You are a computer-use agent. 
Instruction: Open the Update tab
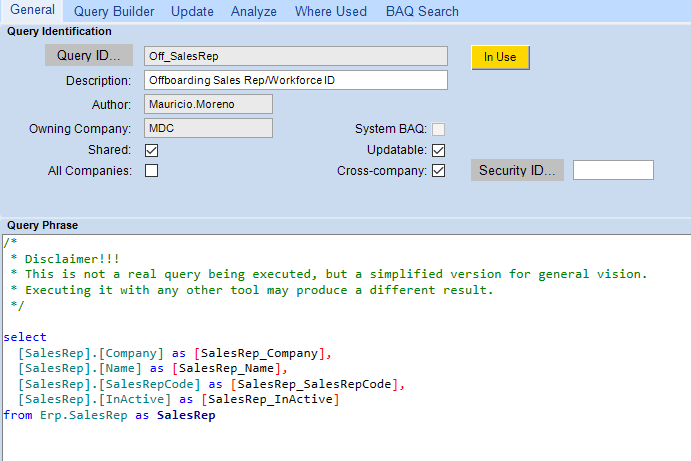192,11
